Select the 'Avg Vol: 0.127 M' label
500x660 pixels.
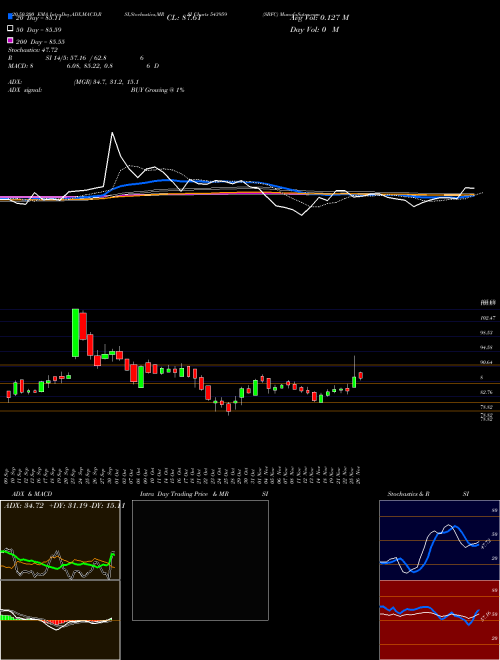319,18
